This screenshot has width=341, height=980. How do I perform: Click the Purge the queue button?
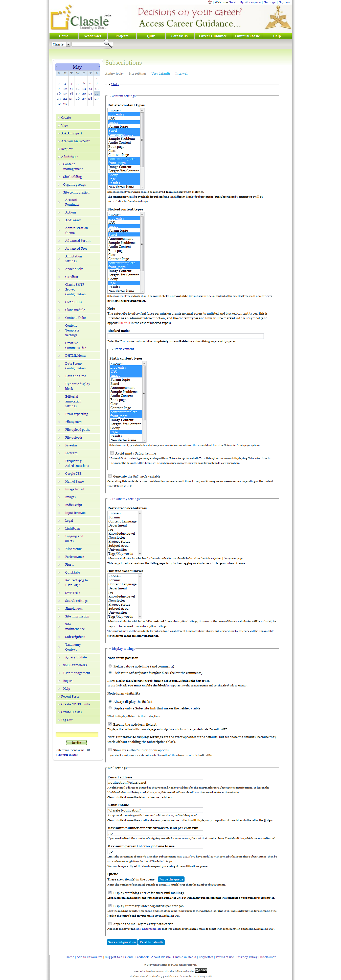pos(171,879)
